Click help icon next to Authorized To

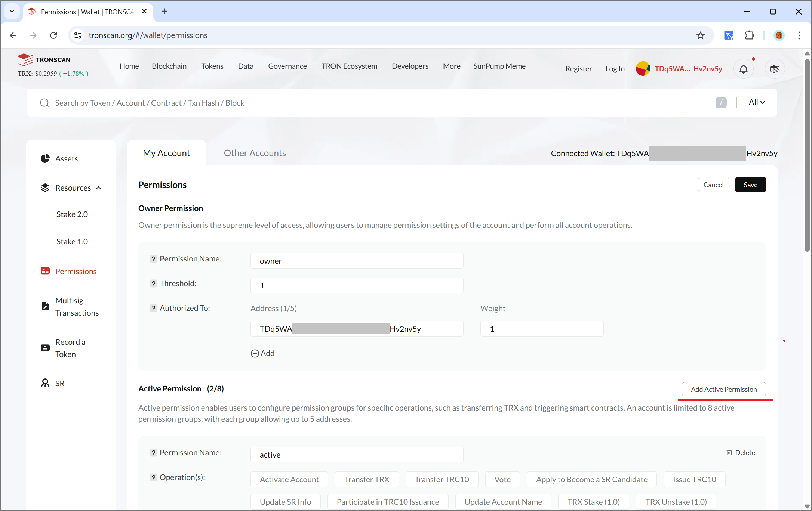[153, 308]
